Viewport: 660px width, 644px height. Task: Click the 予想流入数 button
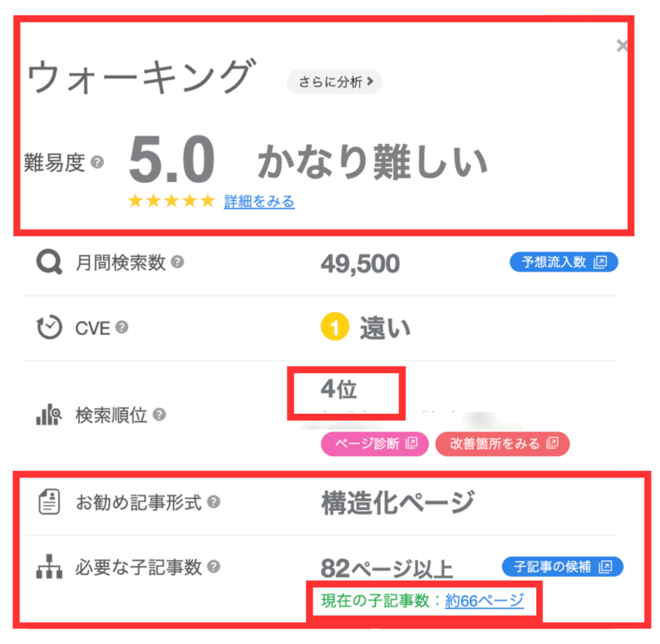click(563, 262)
